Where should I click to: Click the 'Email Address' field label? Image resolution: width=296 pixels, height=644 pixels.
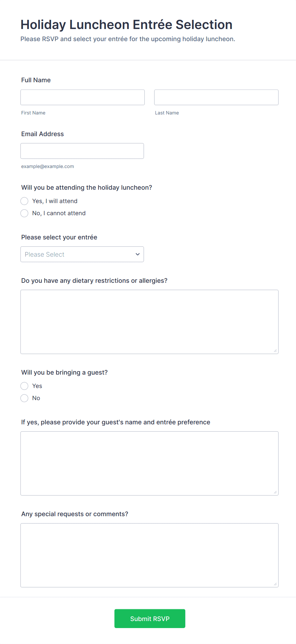click(x=43, y=134)
